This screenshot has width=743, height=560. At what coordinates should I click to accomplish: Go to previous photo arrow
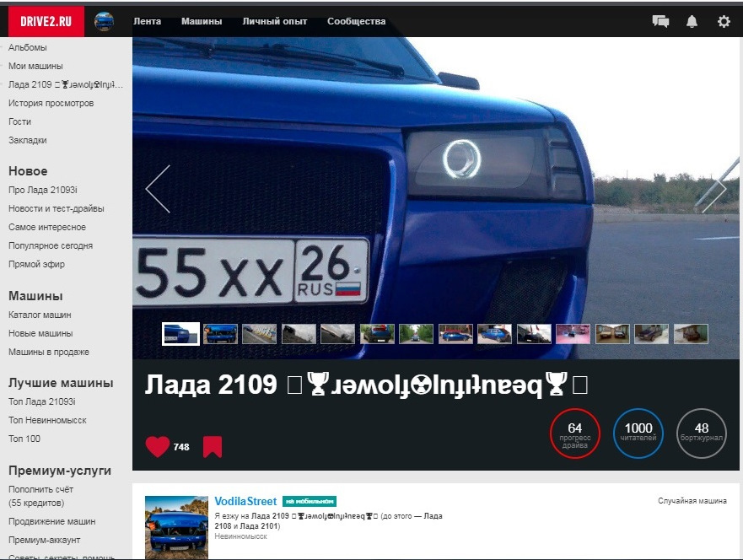(159, 189)
